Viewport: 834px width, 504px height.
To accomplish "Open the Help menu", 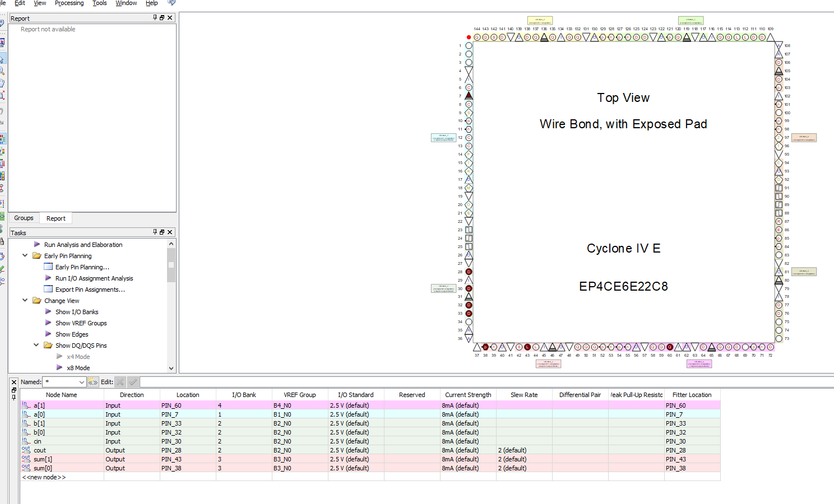I will click(x=152, y=3).
